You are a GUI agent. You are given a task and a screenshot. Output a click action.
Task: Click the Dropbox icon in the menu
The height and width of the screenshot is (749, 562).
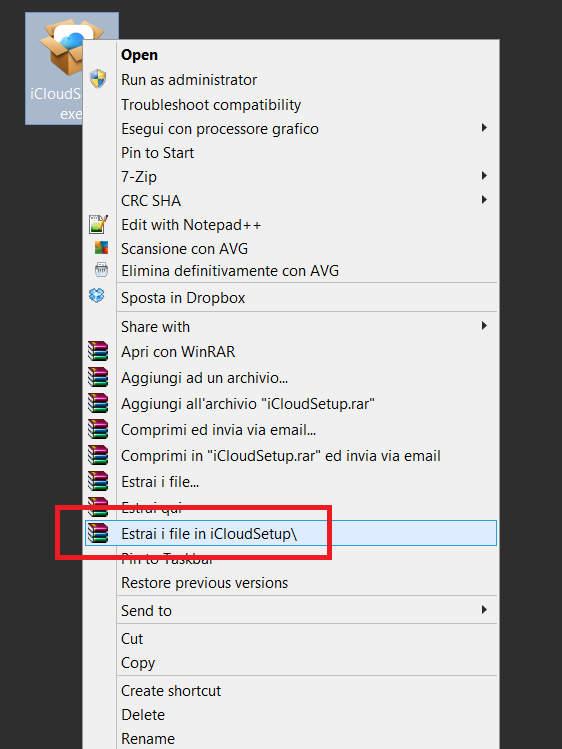tap(97, 296)
